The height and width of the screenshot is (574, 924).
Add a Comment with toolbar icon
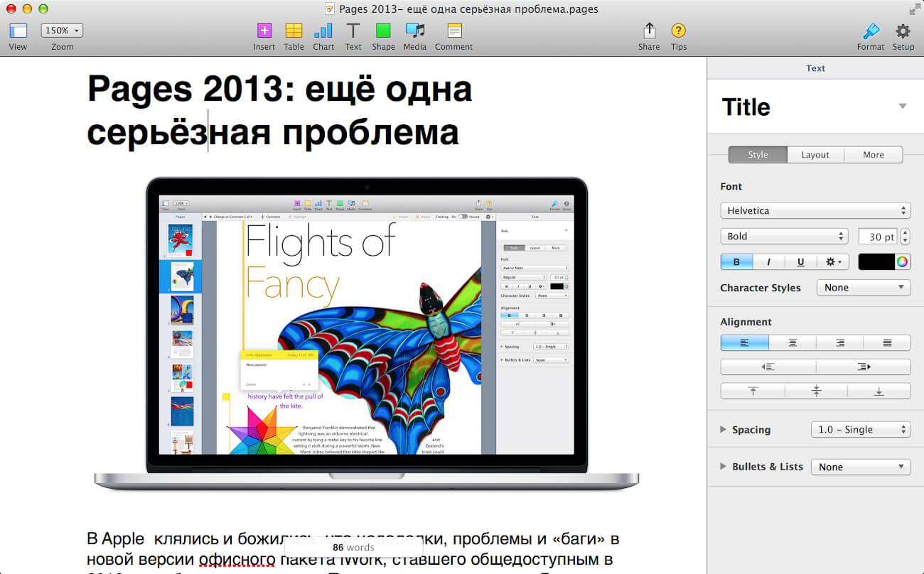tap(454, 31)
